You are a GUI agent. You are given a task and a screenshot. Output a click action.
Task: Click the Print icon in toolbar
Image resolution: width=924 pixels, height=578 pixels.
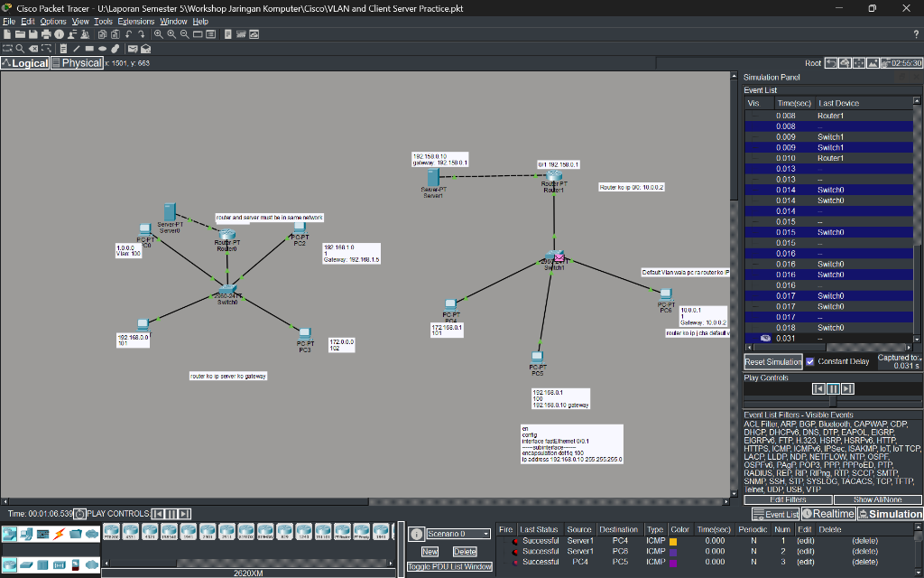(46, 34)
